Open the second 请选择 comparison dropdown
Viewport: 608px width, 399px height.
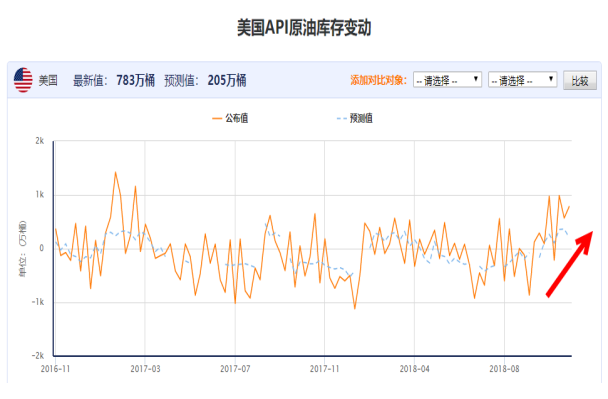[x=522, y=80]
